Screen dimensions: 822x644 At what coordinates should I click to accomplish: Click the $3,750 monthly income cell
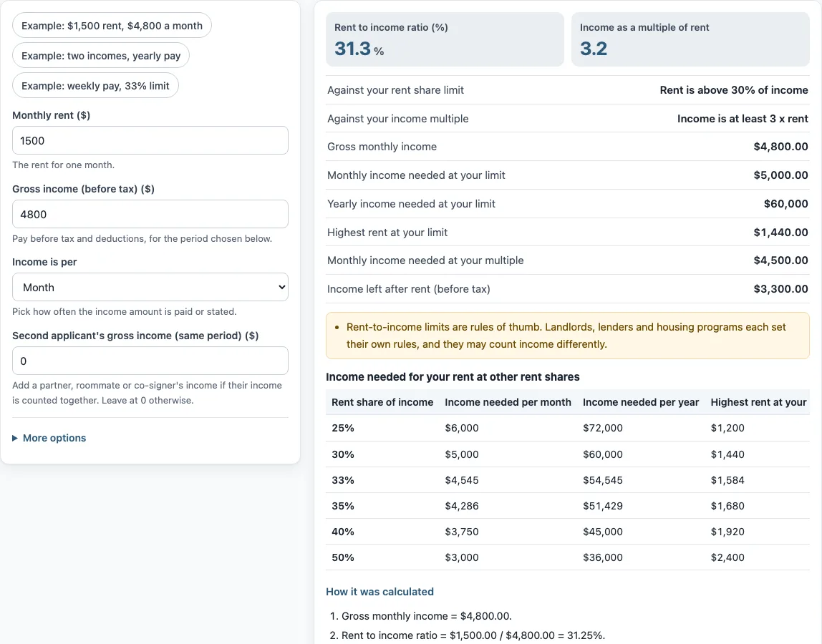point(462,532)
